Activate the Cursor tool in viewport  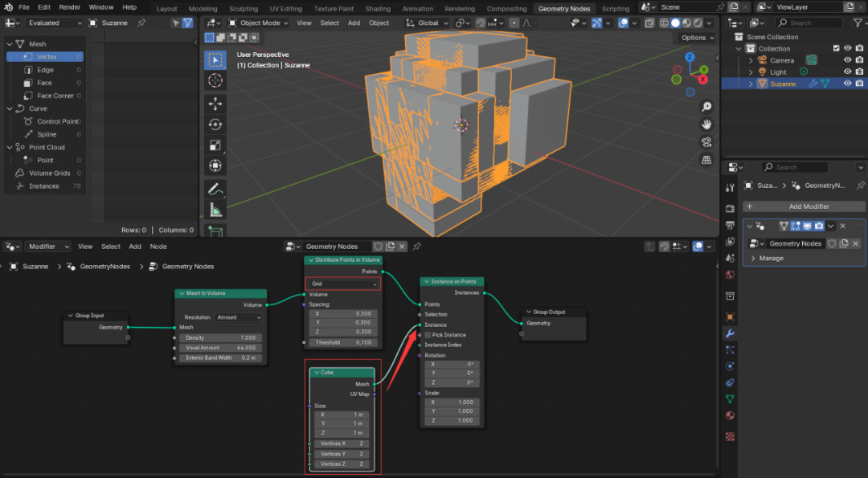[215, 80]
